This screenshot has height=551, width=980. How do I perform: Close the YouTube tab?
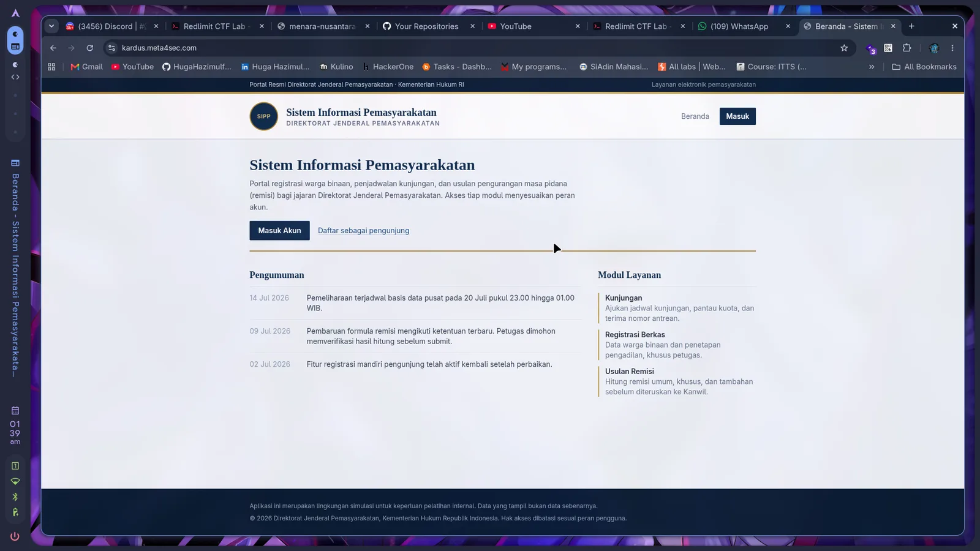(x=578, y=26)
